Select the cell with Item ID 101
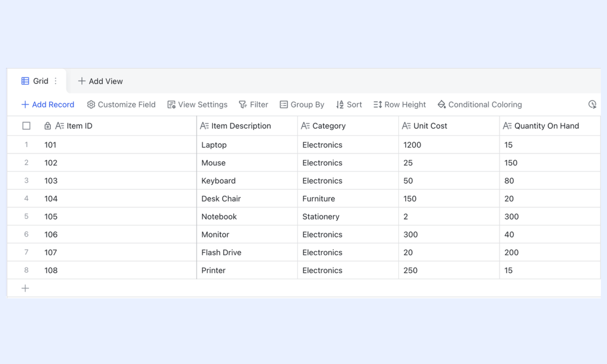Viewport: 607px width, 364px height. point(118,145)
